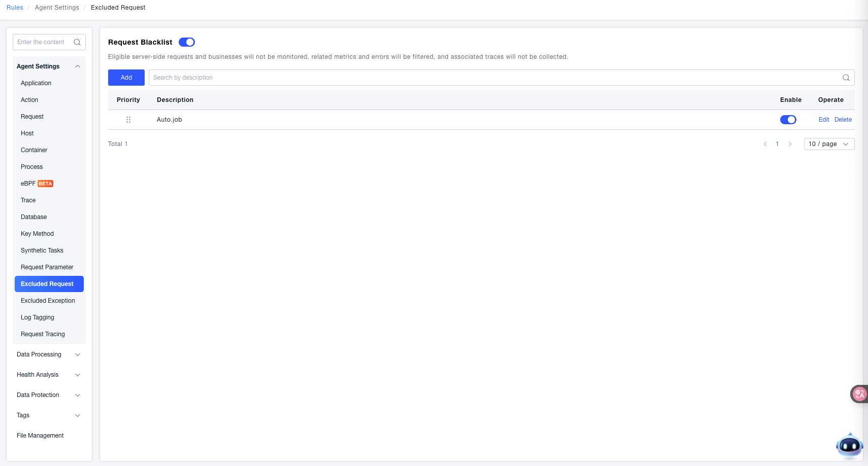Image resolution: width=868 pixels, height=466 pixels.
Task: Click the drag handle on Auto.job row
Action: tap(128, 120)
